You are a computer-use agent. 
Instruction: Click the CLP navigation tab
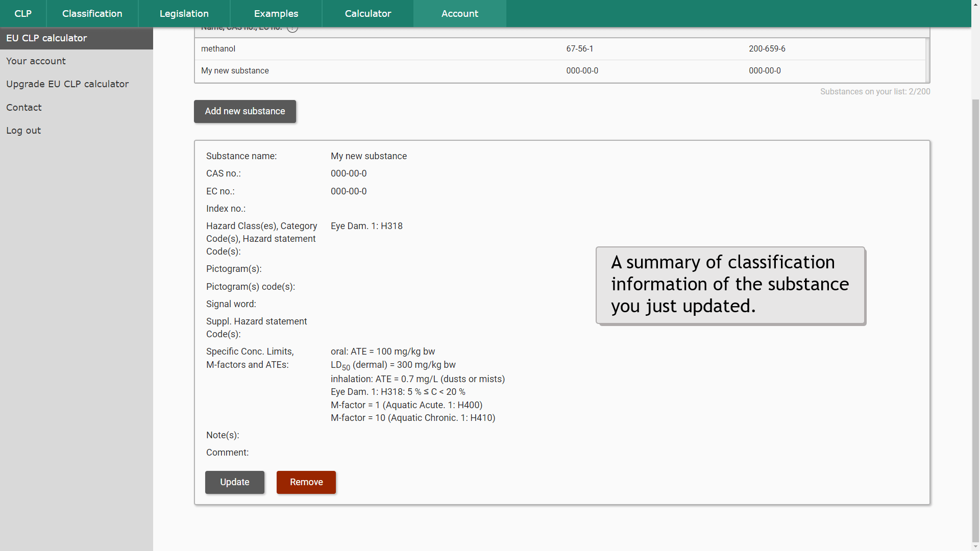click(23, 13)
